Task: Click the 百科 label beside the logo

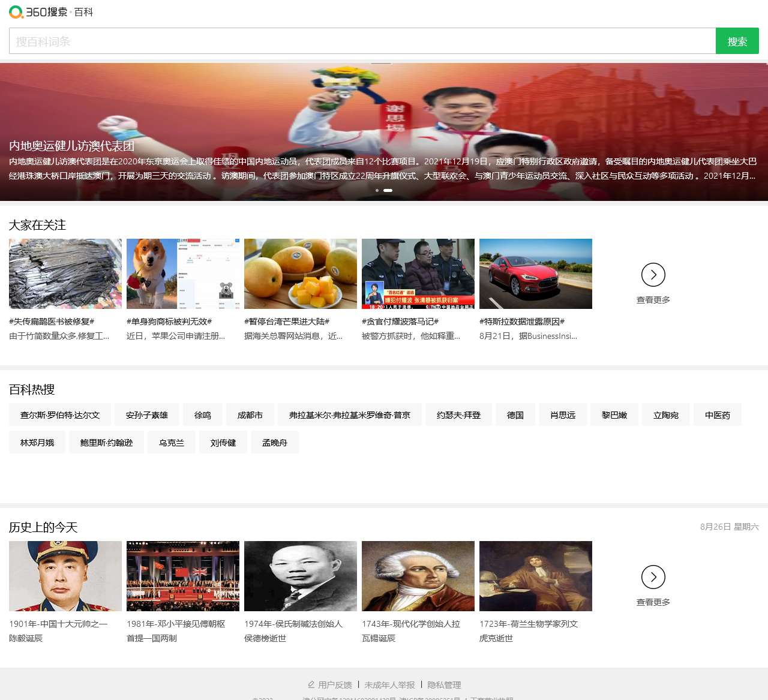Action: tap(83, 12)
